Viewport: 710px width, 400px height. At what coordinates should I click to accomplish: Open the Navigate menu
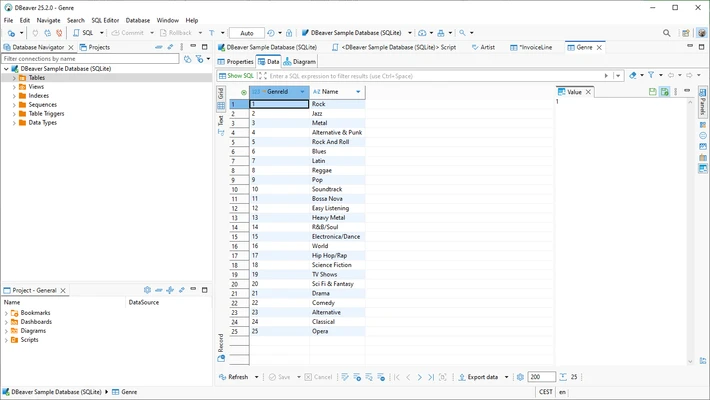tap(48, 20)
